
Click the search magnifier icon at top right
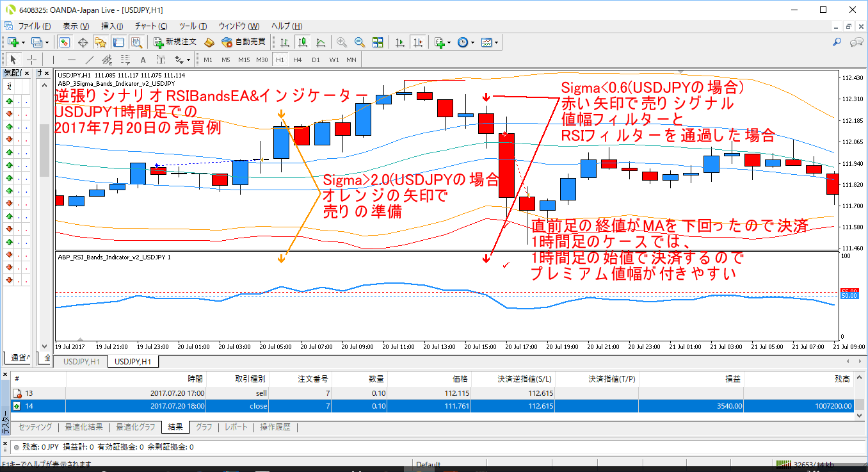(x=837, y=42)
